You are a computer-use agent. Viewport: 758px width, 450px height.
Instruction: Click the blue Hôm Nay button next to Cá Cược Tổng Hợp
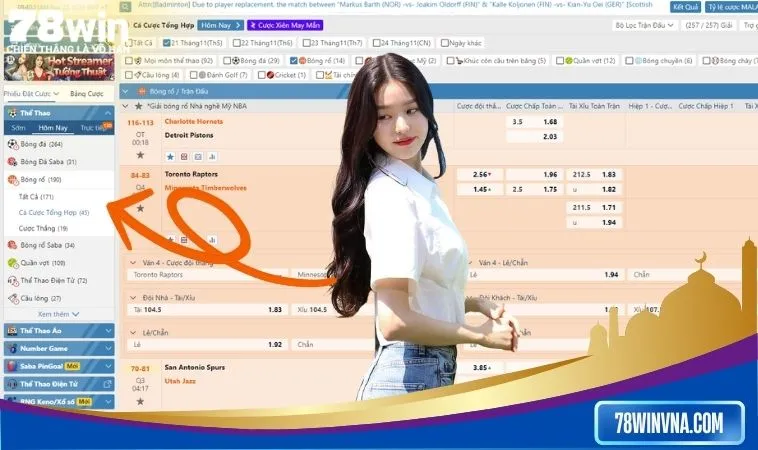pyautogui.click(x=220, y=25)
